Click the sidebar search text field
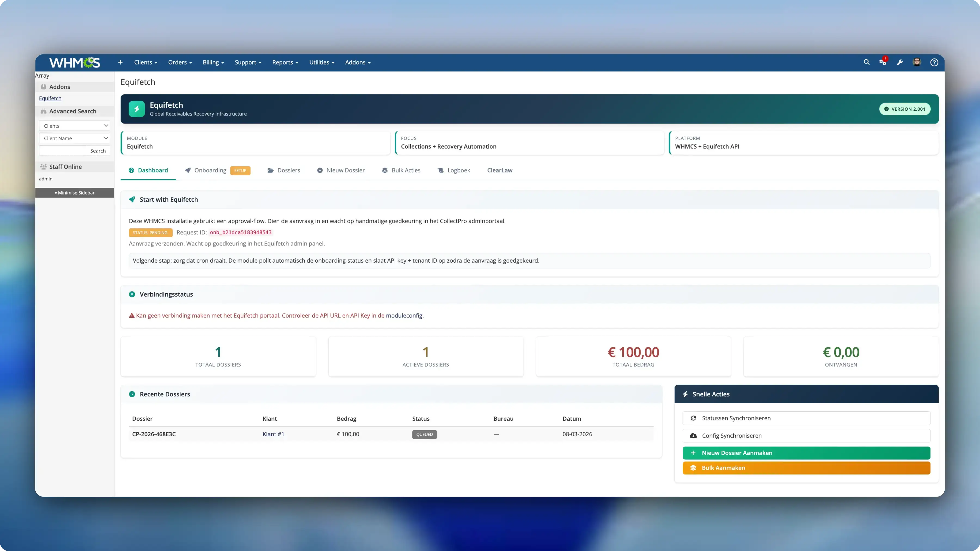 pos(62,150)
